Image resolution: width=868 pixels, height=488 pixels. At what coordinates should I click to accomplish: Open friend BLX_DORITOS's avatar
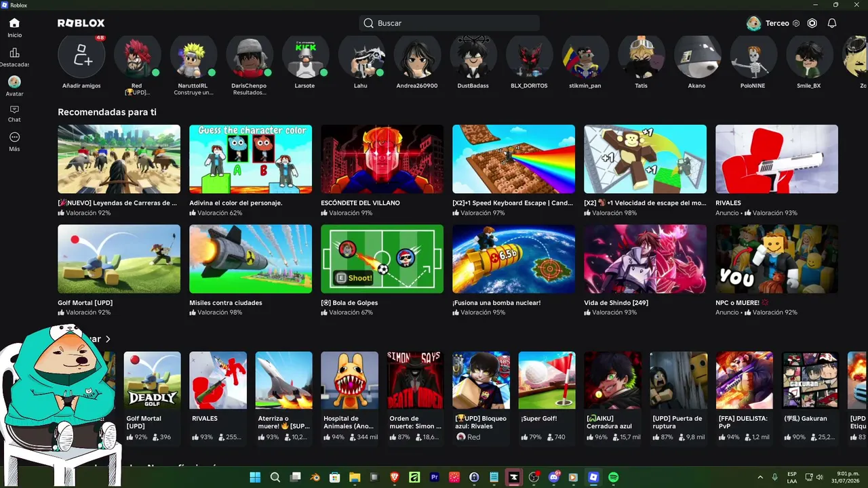[x=529, y=56]
